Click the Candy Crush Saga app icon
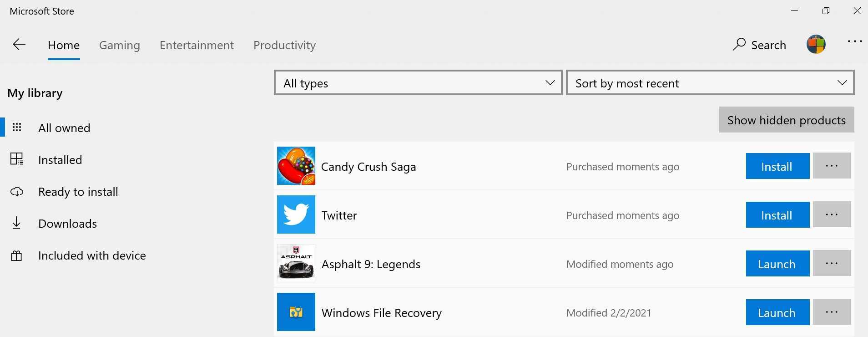The width and height of the screenshot is (868, 337). pyautogui.click(x=296, y=166)
